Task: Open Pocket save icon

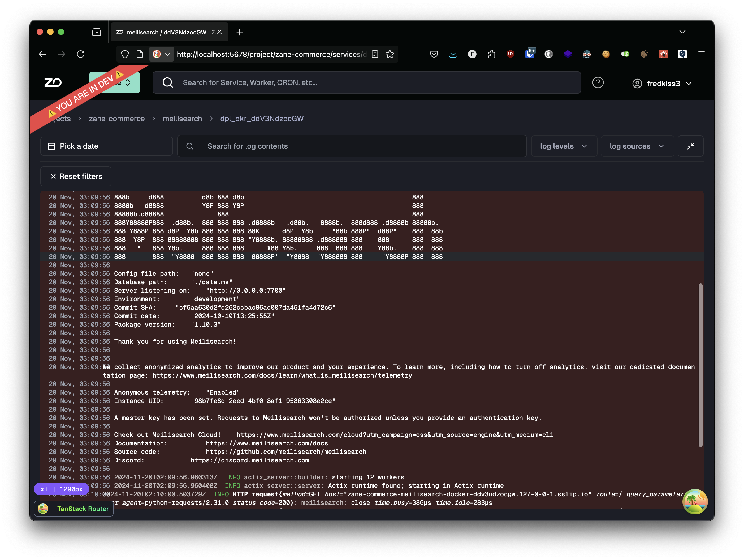Action: (434, 54)
